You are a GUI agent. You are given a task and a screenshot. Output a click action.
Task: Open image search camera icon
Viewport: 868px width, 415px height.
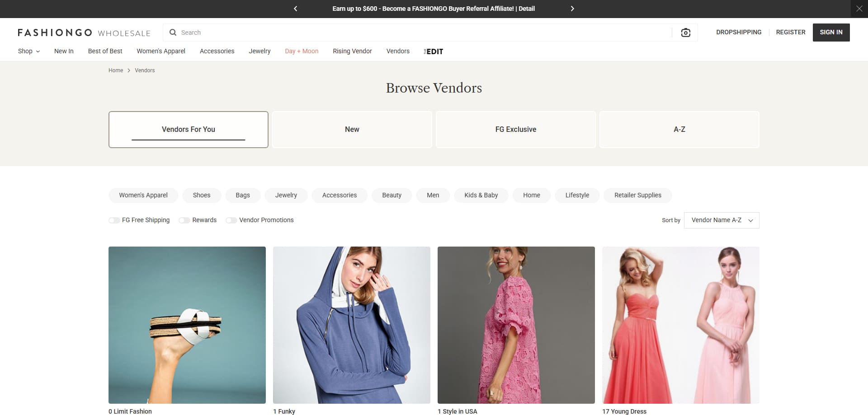(x=685, y=33)
